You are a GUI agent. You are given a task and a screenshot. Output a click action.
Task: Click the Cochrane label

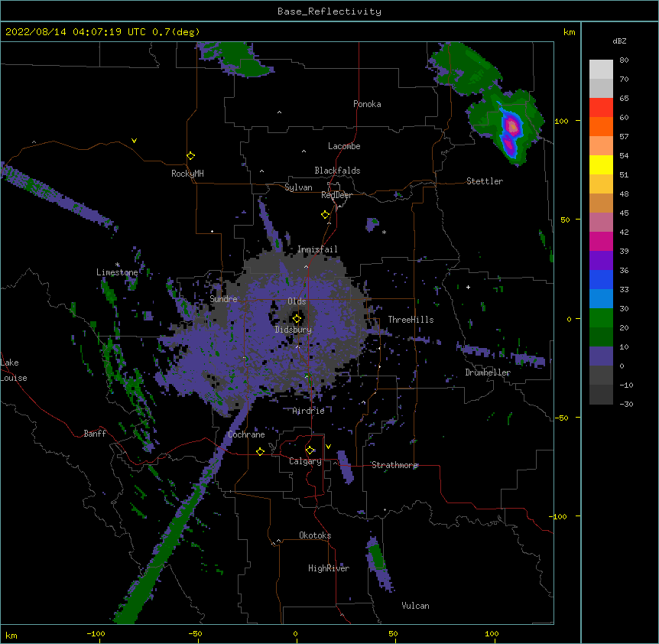[246, 434]
